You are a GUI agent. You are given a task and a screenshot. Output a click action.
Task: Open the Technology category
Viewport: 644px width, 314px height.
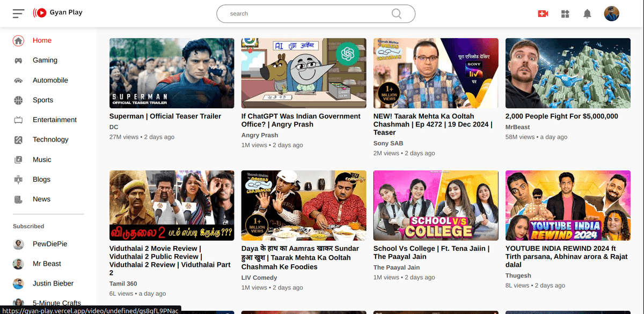pos(50,140)
